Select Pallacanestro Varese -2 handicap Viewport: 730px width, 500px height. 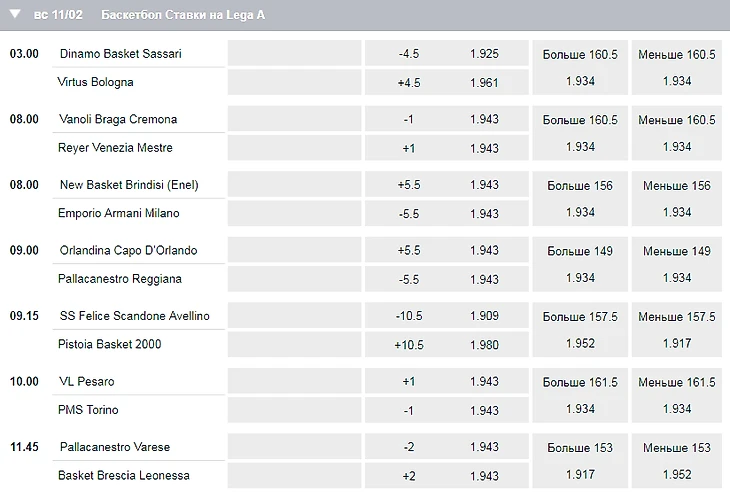447,447
